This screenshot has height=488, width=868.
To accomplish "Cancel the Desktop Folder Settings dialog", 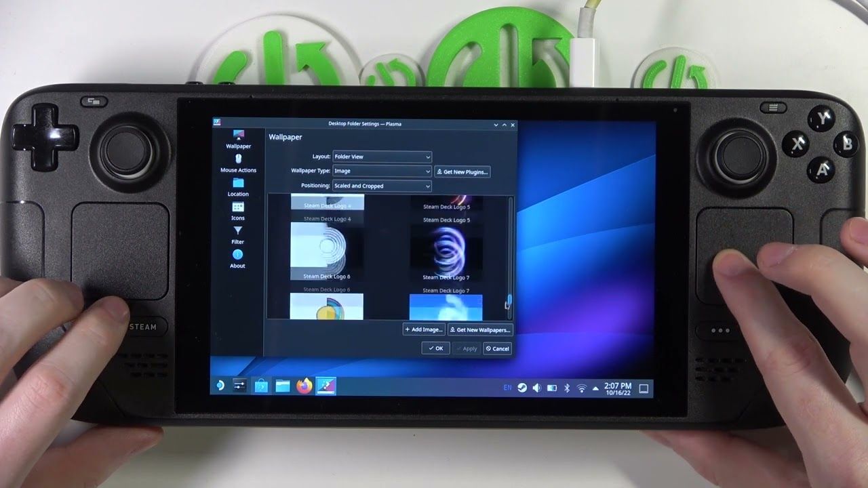I will tap(497, 348).
